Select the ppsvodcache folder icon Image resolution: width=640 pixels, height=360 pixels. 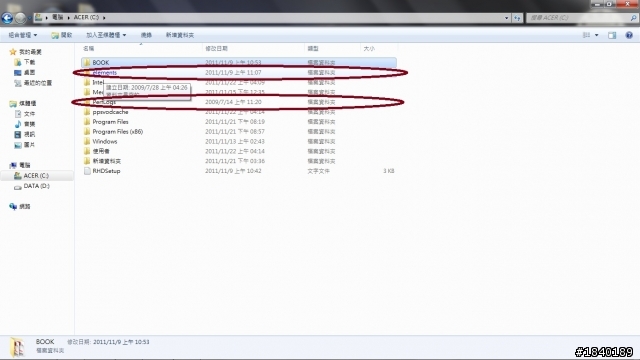pos(87,112)
